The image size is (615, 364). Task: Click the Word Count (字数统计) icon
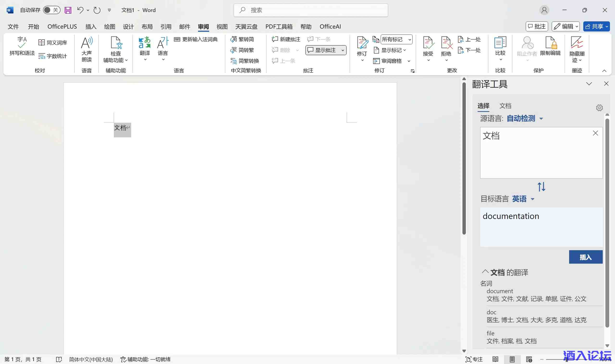42,56
